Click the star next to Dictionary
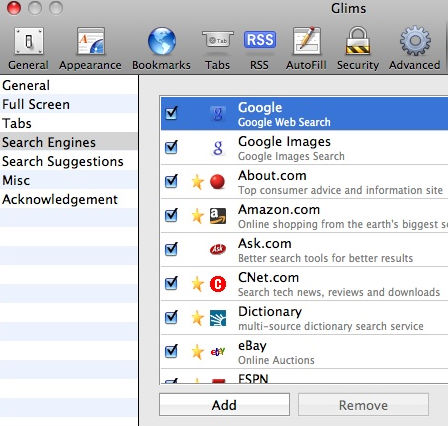Viewport: 448px width, 426px height. click(197, 318)
